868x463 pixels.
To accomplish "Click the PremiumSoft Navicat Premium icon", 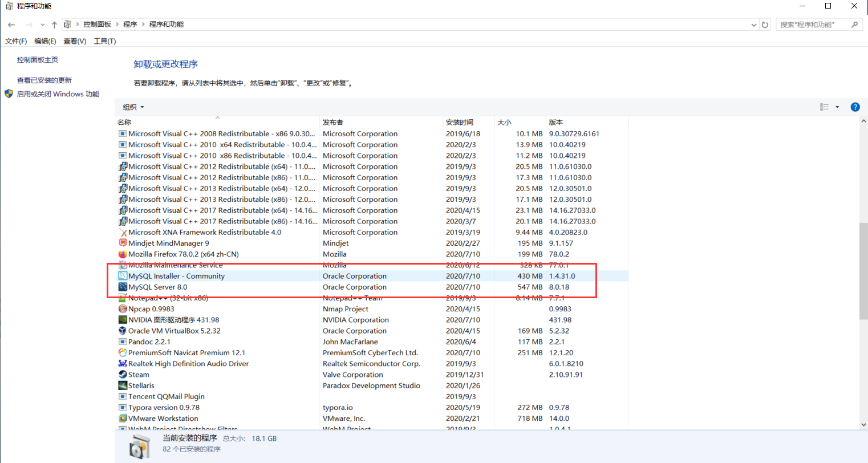I will tap(123, 352).
